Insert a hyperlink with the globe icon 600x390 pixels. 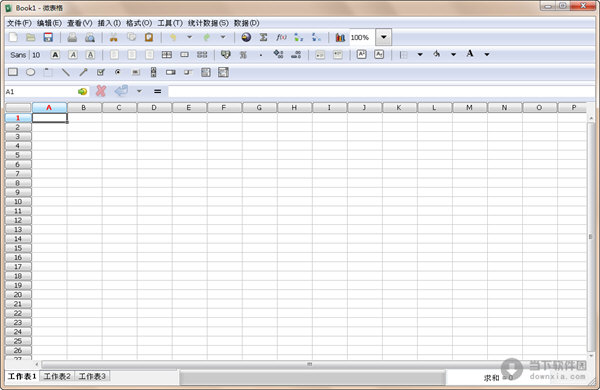(246, 37)
